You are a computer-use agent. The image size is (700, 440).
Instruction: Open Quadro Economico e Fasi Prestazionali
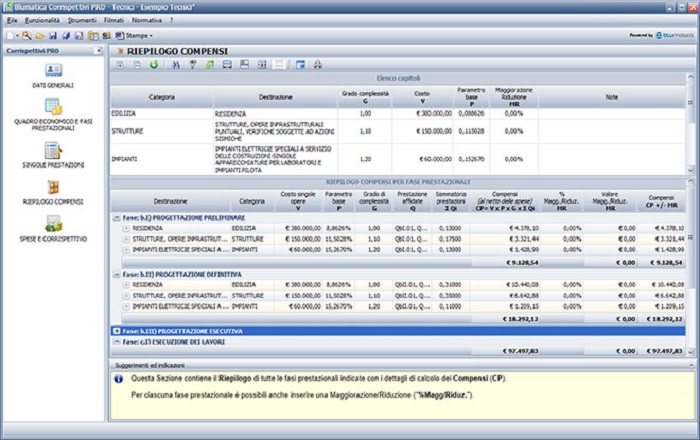click(54, 108)
